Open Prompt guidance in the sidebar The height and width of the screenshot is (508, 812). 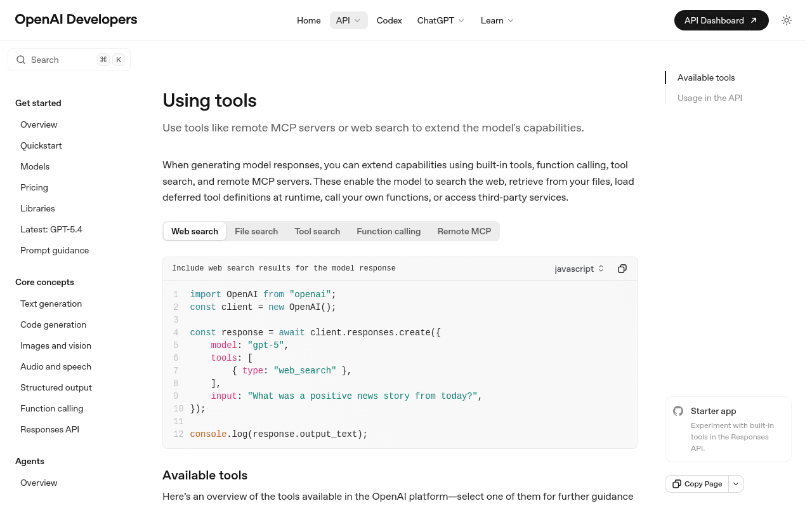(x=55, y=250)
